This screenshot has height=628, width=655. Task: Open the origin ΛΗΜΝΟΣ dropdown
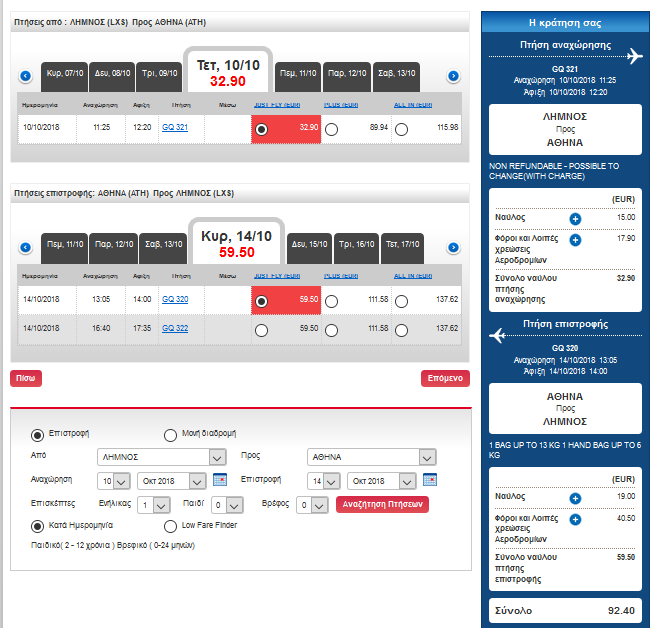tap(162, 457)
